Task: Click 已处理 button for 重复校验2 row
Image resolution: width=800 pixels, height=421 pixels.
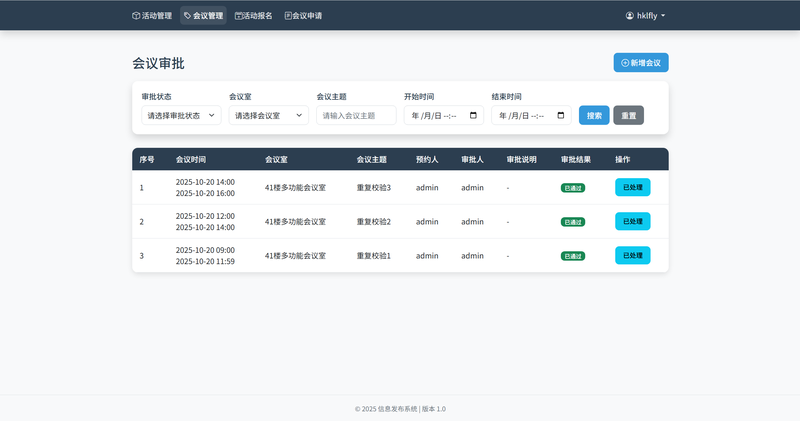Action: (632, 221)
